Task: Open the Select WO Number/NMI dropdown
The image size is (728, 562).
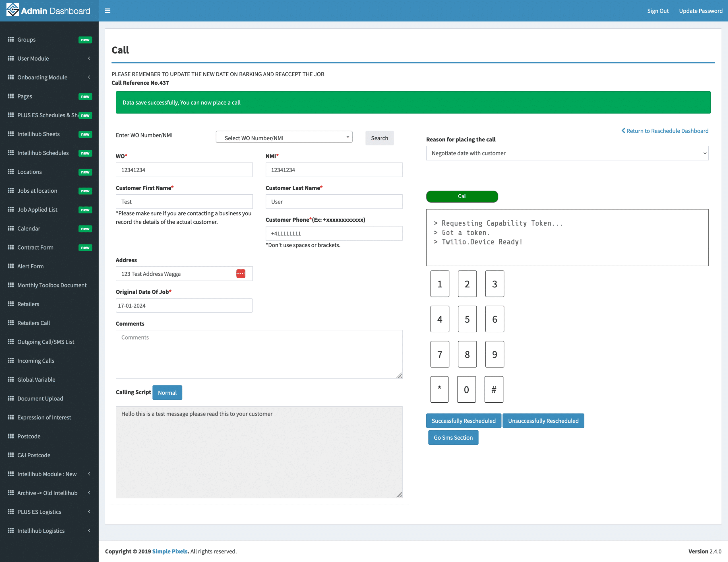Action: (284, 137)
